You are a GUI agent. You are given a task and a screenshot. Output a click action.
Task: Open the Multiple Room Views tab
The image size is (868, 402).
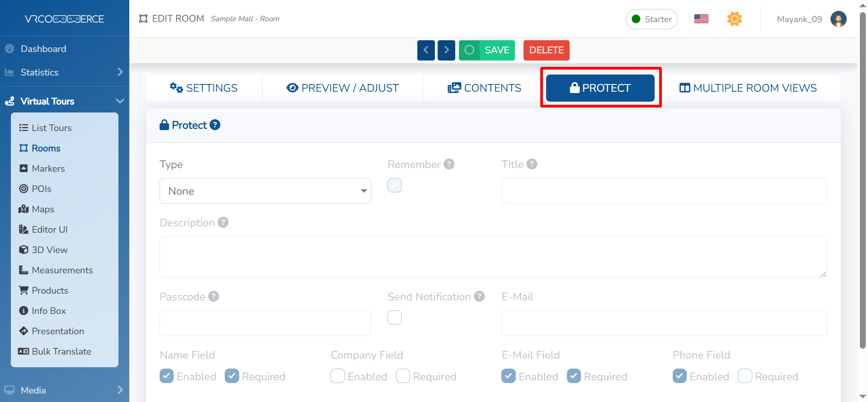pyautogui.click(x=748, y=88)
